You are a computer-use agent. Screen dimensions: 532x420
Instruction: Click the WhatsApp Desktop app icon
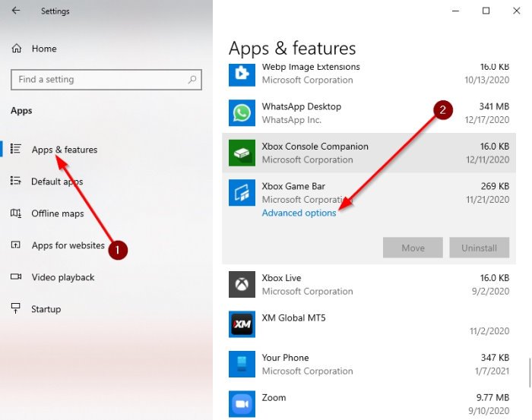tap(242, 113)
